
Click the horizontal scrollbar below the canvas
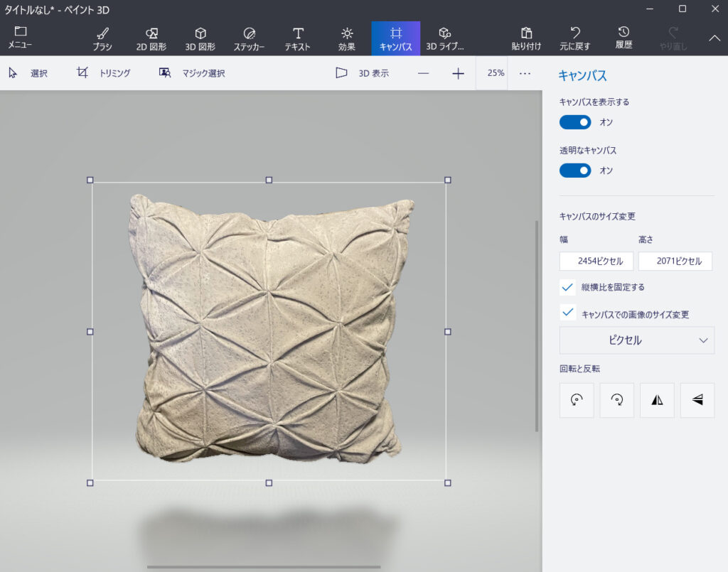[x=264, y=567]
